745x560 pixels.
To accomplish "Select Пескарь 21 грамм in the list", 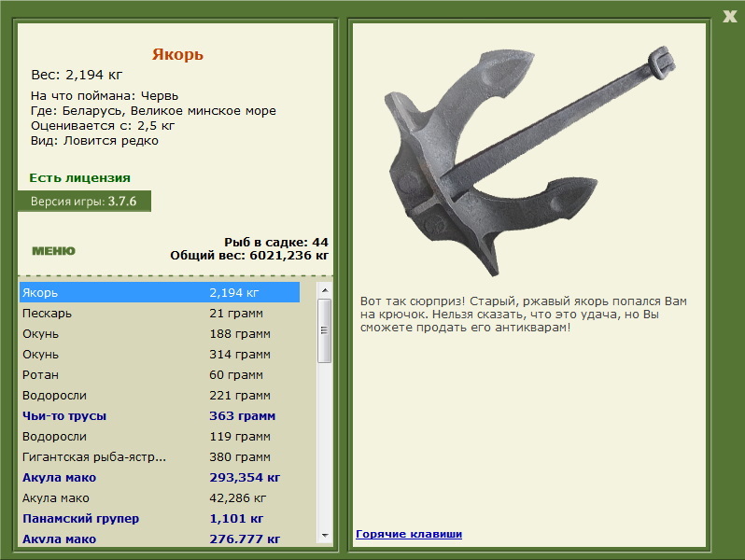I will 160,314.
